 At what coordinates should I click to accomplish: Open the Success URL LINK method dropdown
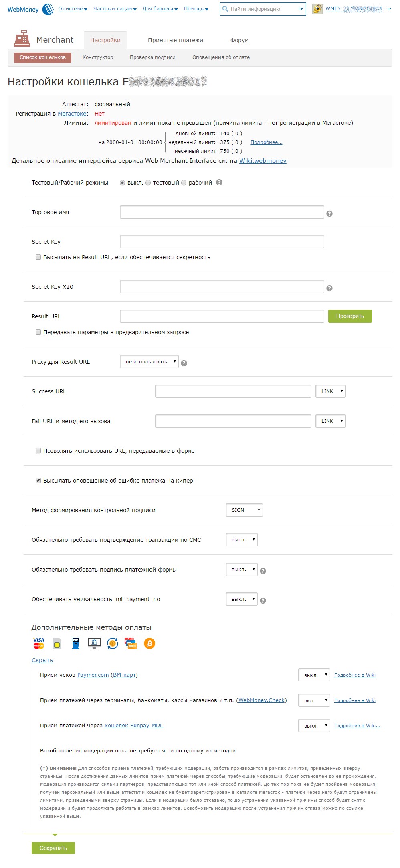[331, 391]
